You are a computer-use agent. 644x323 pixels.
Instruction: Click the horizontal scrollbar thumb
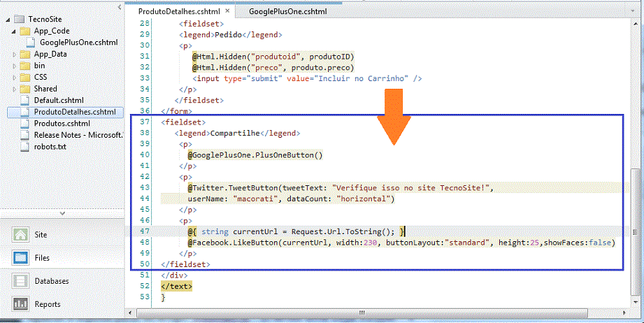pyautogui.click(x=362, y=313)
